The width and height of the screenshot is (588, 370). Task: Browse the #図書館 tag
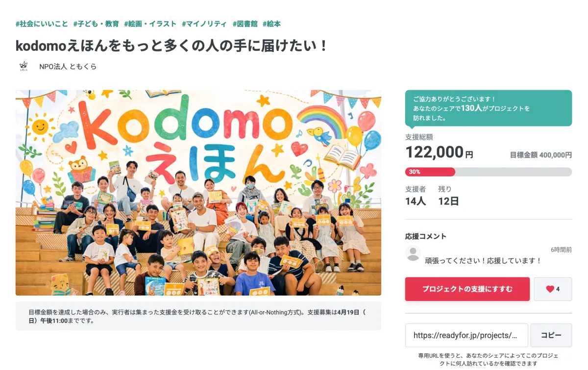(245, 24)
